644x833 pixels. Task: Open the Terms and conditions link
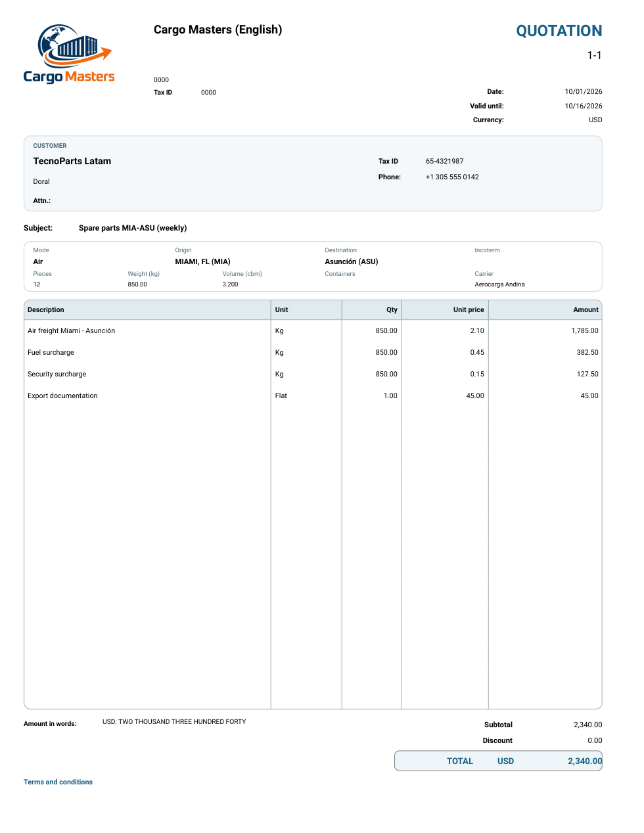[x=58, y=782]
